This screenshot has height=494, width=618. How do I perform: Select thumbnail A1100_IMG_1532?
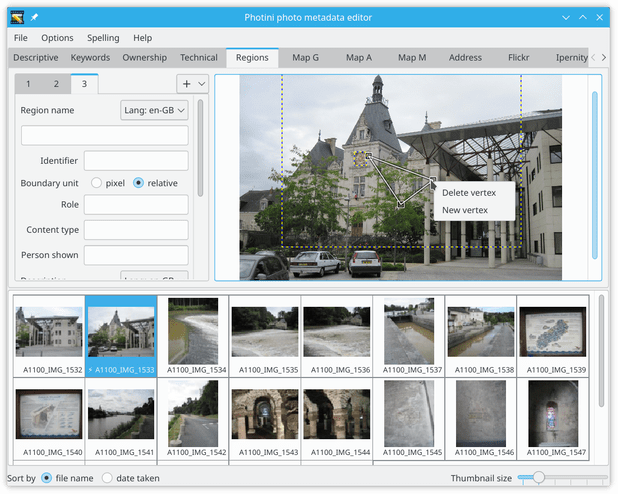point(49,336)
